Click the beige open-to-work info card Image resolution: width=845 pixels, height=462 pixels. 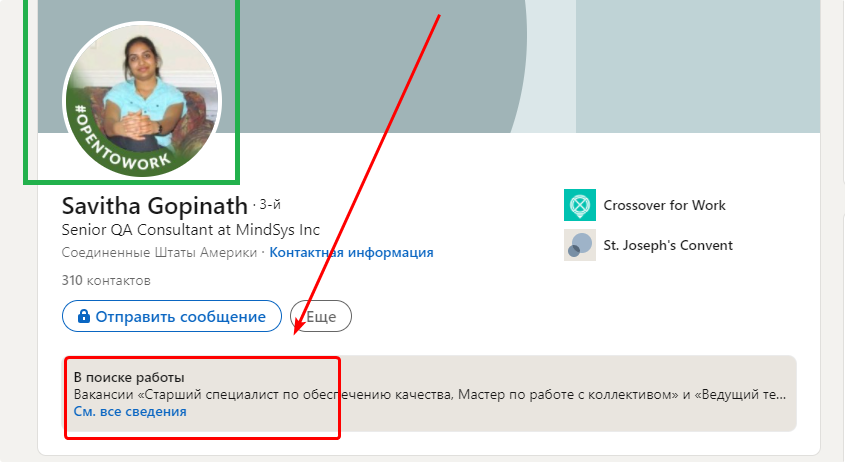(430, 394)
